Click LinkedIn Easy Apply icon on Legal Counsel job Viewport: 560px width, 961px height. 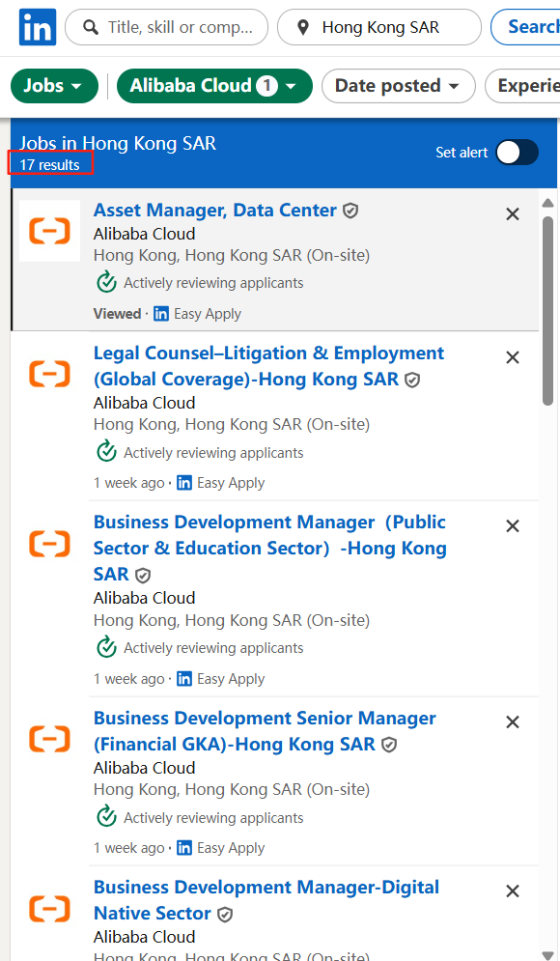pos(184,483)
